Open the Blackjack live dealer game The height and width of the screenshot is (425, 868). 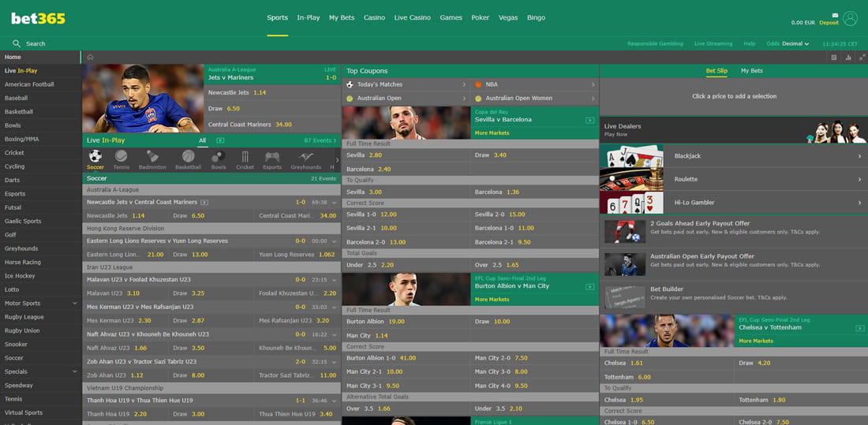[734, 156]
